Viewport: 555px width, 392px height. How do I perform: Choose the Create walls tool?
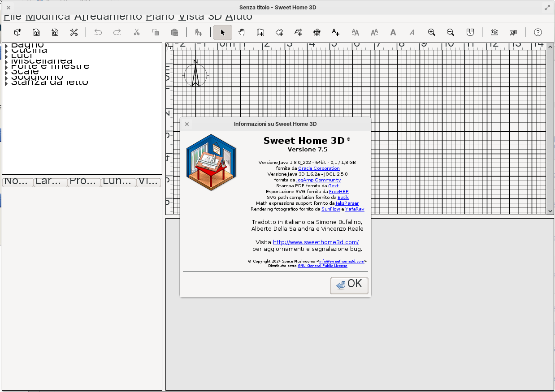coord(260,32)
